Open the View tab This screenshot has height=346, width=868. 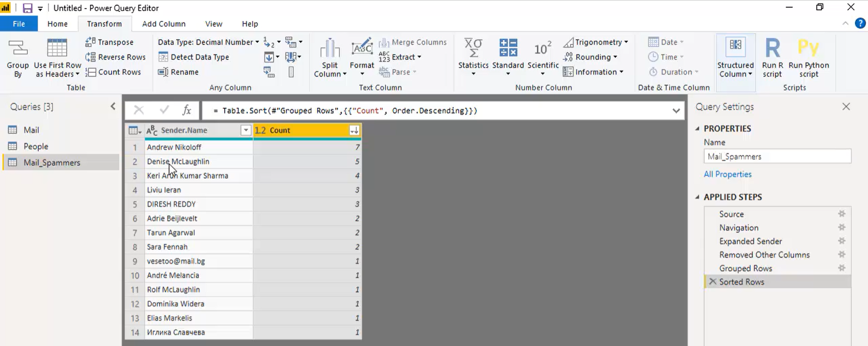213,24
